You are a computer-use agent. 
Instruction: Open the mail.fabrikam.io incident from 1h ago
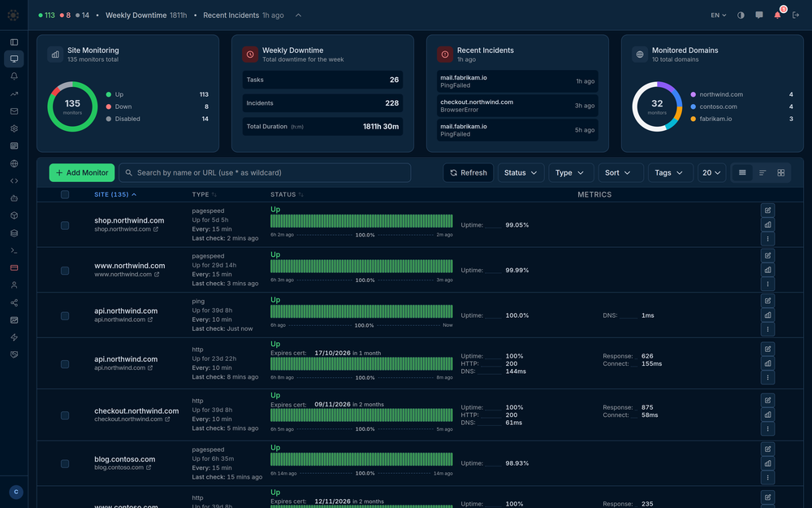[517, 81]
